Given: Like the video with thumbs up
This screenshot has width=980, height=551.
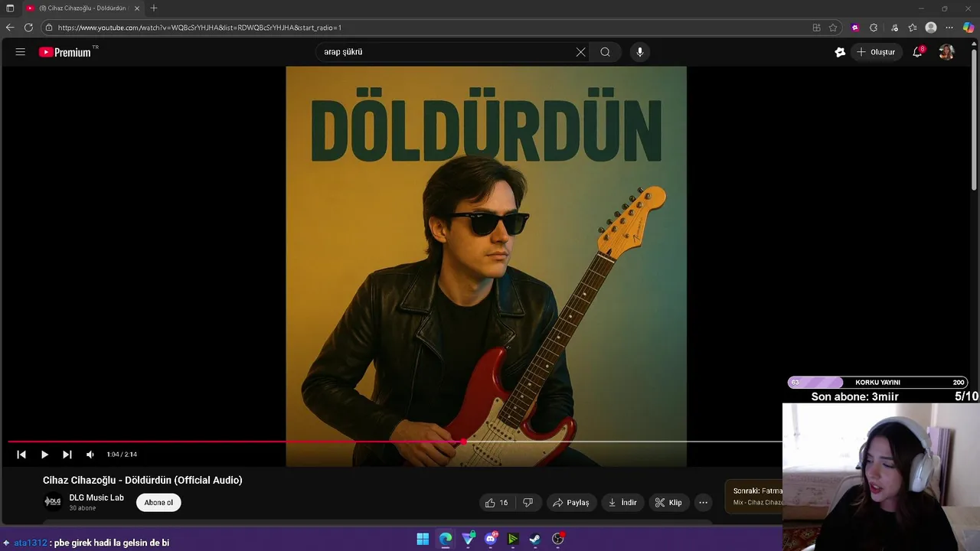Looking at the screenshot, I should 497,503.
